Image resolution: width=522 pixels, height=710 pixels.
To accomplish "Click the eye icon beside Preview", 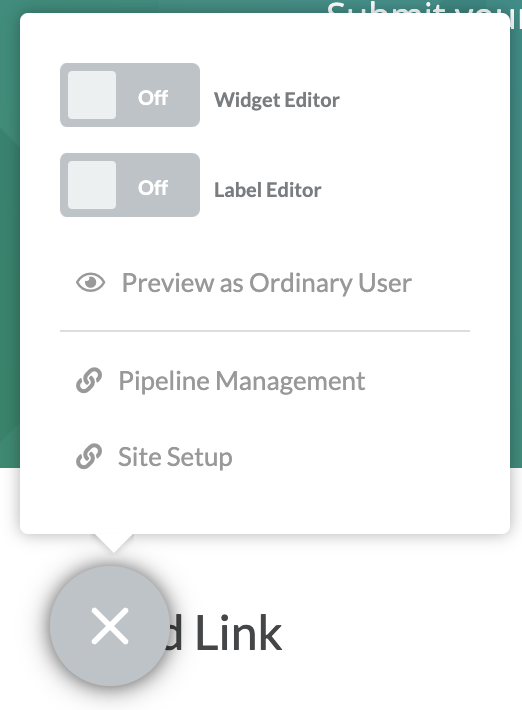I will 91,283.
